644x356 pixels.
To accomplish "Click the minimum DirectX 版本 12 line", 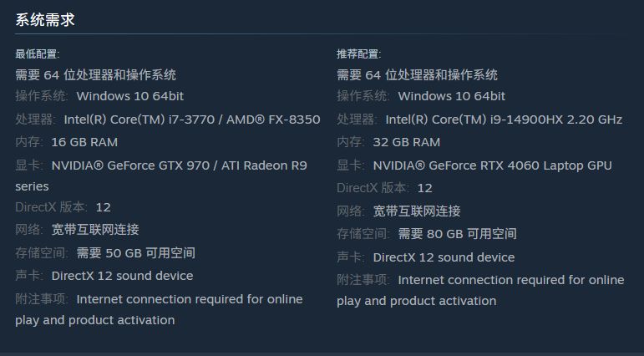I will pos(63,206).
